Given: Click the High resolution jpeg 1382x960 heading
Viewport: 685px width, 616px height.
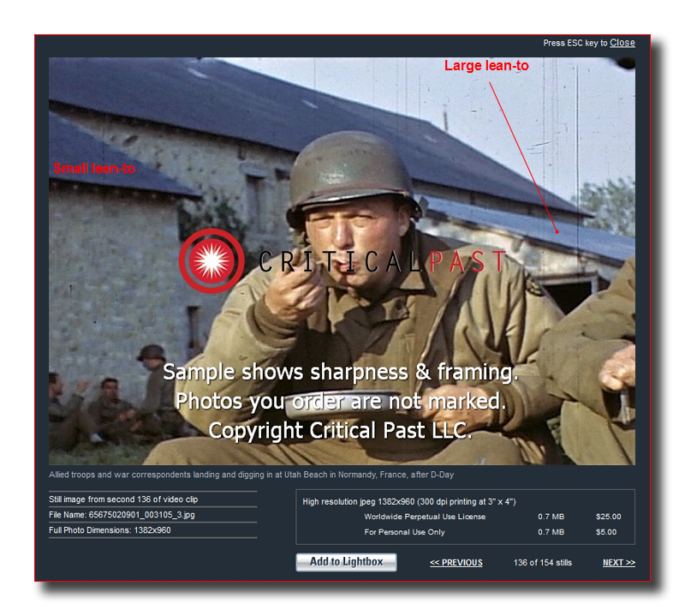Looking at the screenshot, I should click(x=408, y=501).
